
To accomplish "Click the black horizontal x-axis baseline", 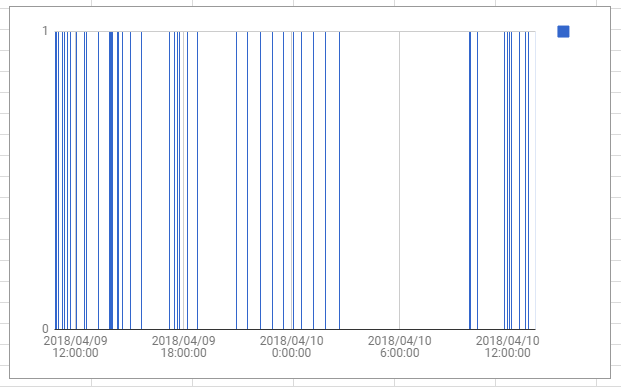I will tap(295, 329).
